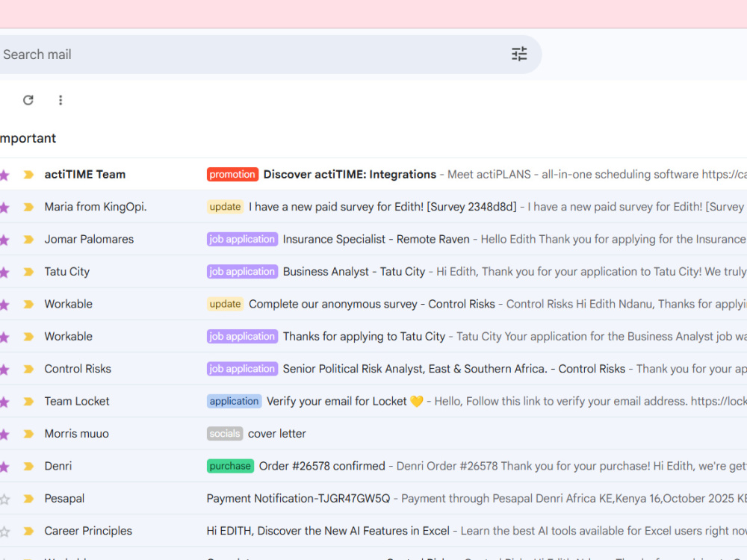Click job application label on Business Analyst email
The height and width of the screenshot is (560, 747).
point(242,272)
